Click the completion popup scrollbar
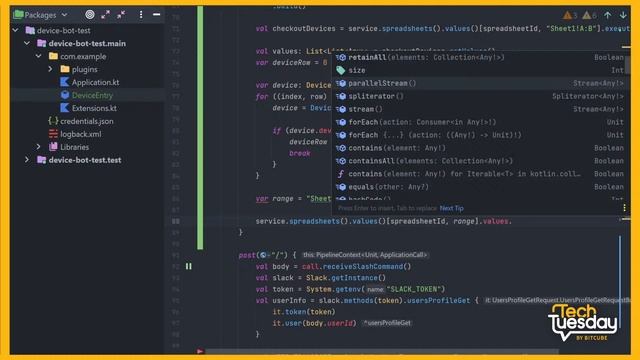The height and width of the screenshot is (360, 640). tap(628, 65)
